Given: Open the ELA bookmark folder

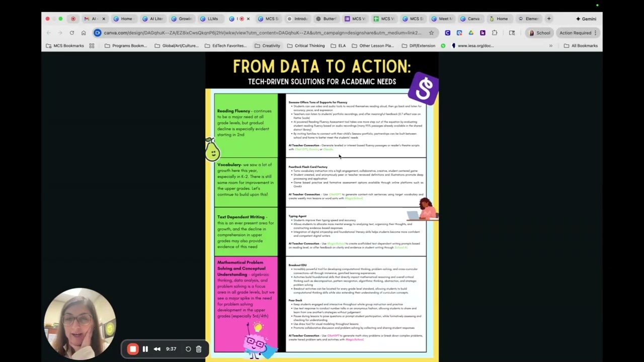Looking at the screenshot, I should pyautogui.click(x=338, y=46).
